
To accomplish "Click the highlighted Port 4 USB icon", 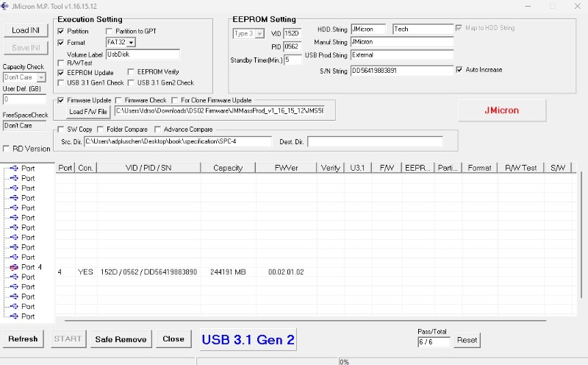I will point(15,267).
